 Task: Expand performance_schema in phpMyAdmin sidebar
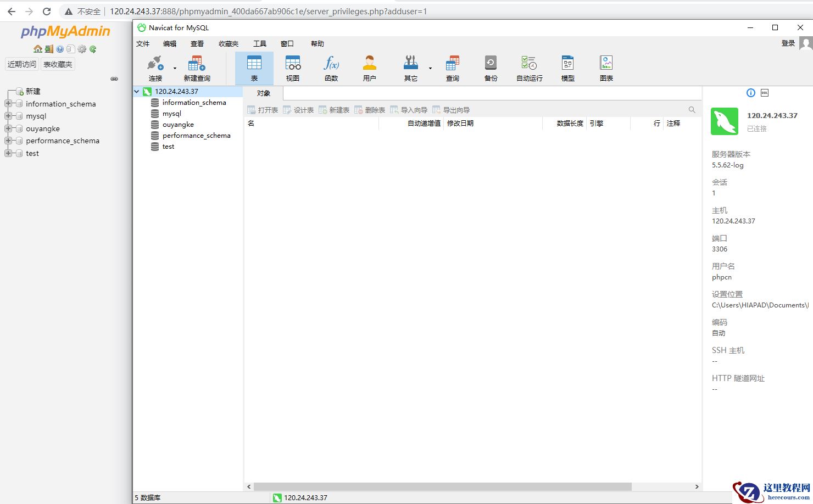click(x=8, y=141)
